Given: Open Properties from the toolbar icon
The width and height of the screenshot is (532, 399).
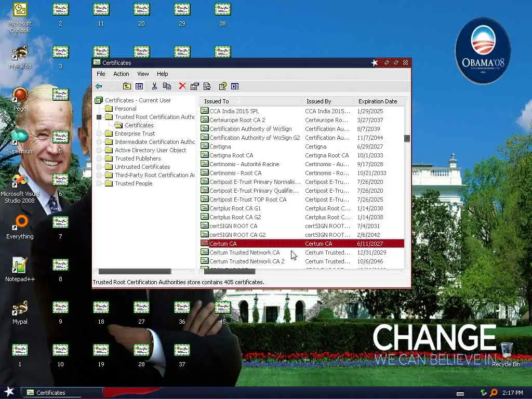Looking at the screenshot, I should pos(195,86).
